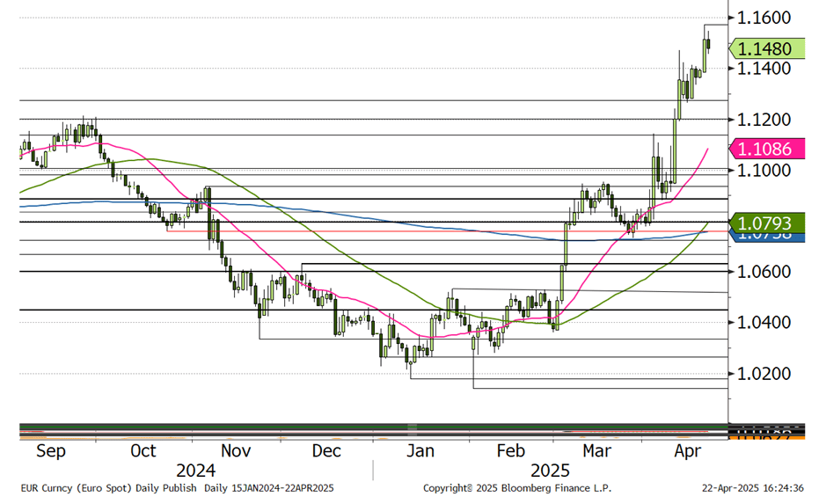Select the 1.1000 price axis label
The height and width of the screenshot is (504, 819).
[765, 170]
